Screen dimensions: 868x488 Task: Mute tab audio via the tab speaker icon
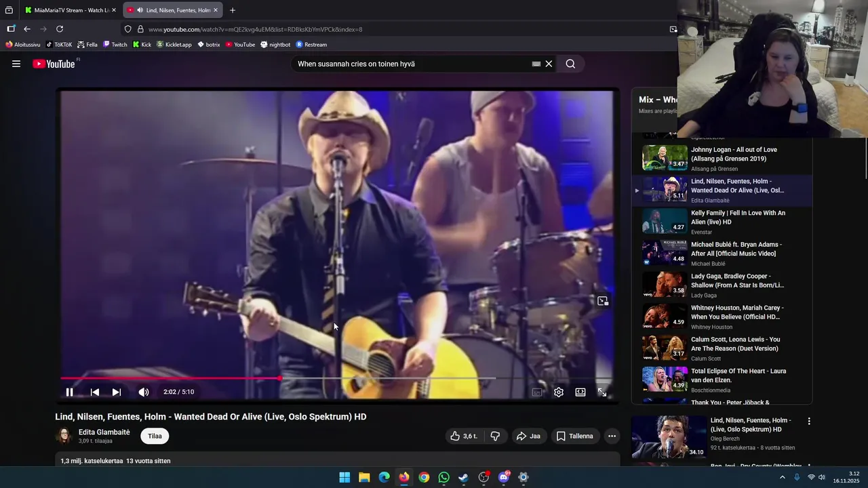pos(140,10)
